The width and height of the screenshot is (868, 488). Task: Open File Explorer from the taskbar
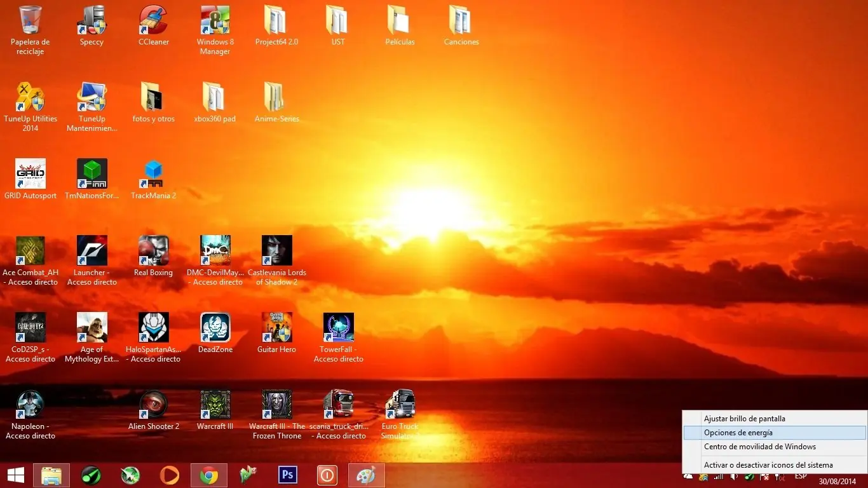[51, 475]
